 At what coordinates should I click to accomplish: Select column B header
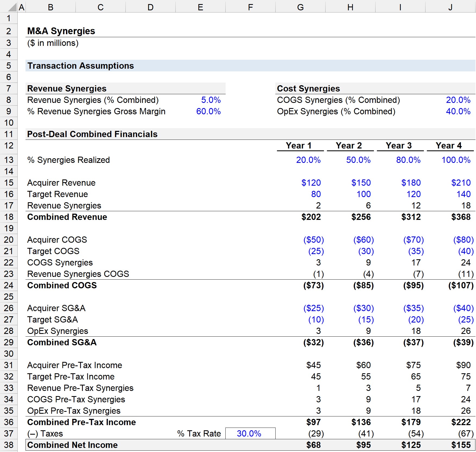(51, 7)
